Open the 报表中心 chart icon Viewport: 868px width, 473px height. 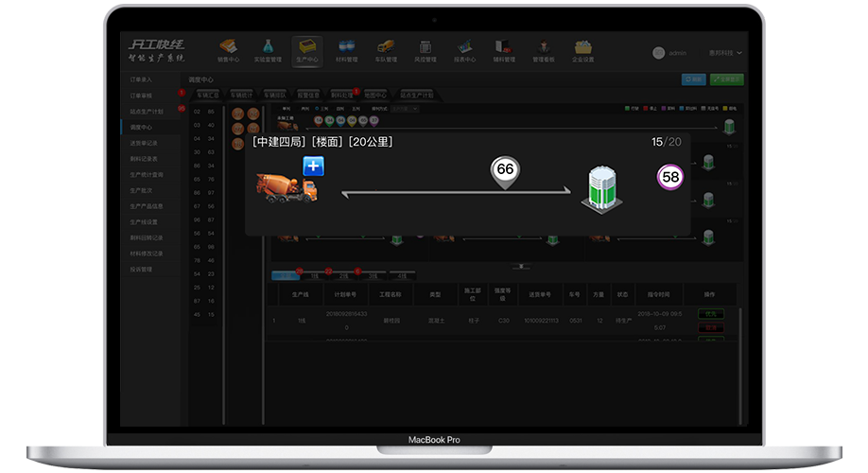pyautogui.click(x=464, y=50)
